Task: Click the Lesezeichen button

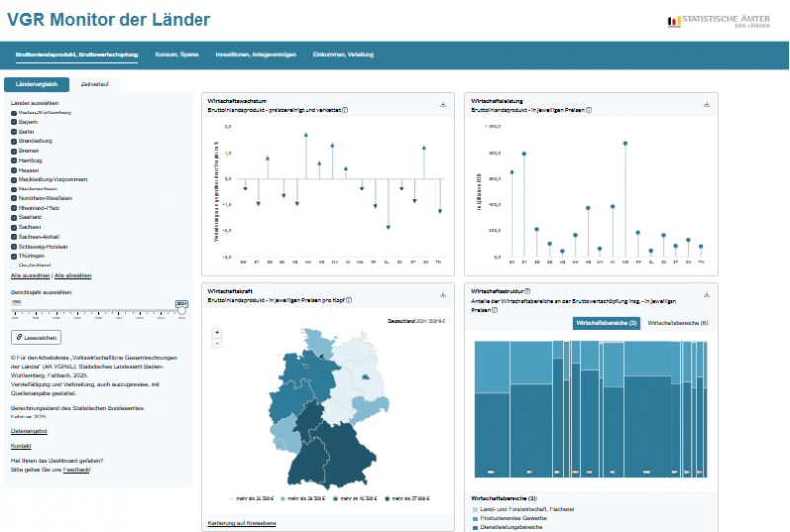Action: click(x=36, y=337)
